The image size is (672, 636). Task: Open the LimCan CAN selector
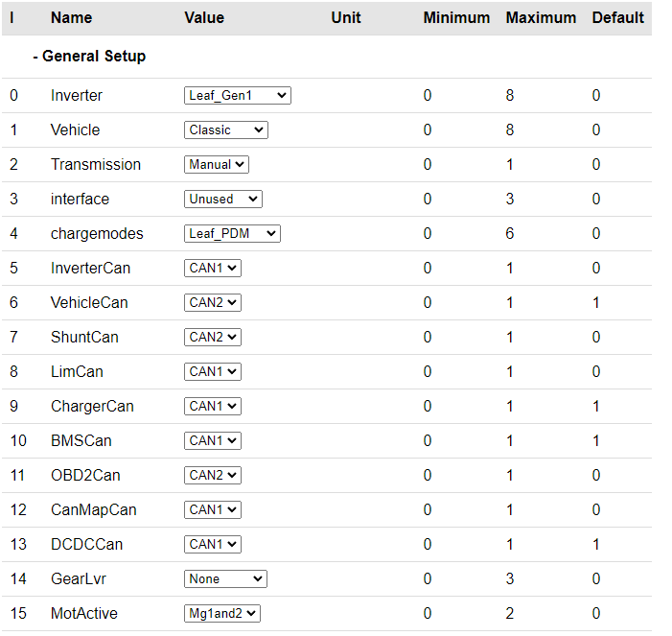(212, 372)
